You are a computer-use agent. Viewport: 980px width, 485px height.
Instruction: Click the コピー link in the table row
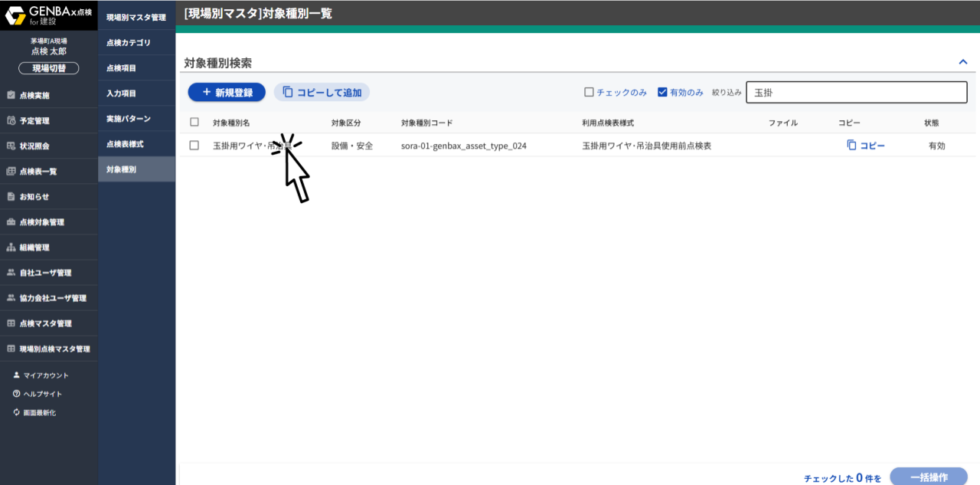[x=866, y=145]
